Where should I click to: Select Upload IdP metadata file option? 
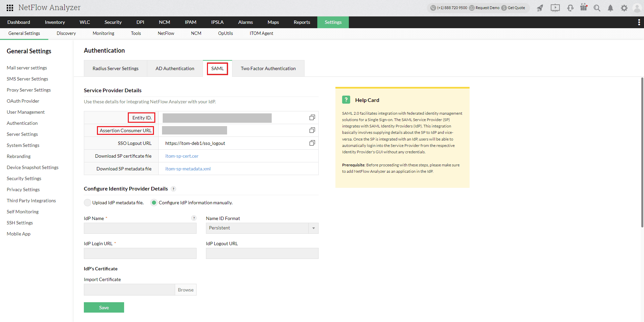coord(88,203)
